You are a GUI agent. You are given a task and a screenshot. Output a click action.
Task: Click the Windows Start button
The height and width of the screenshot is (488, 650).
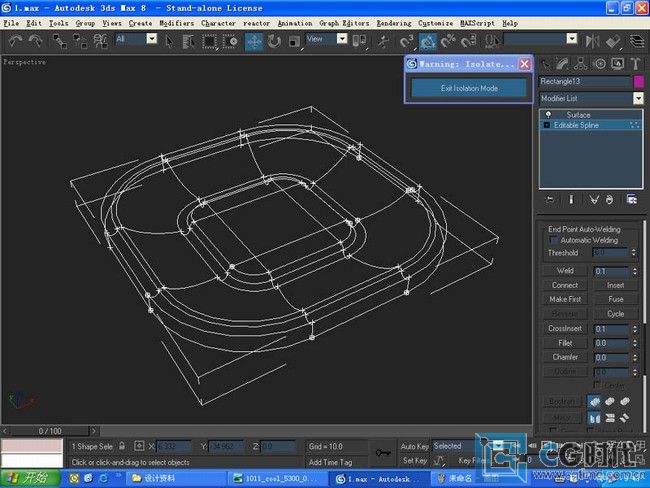point(30,478)
